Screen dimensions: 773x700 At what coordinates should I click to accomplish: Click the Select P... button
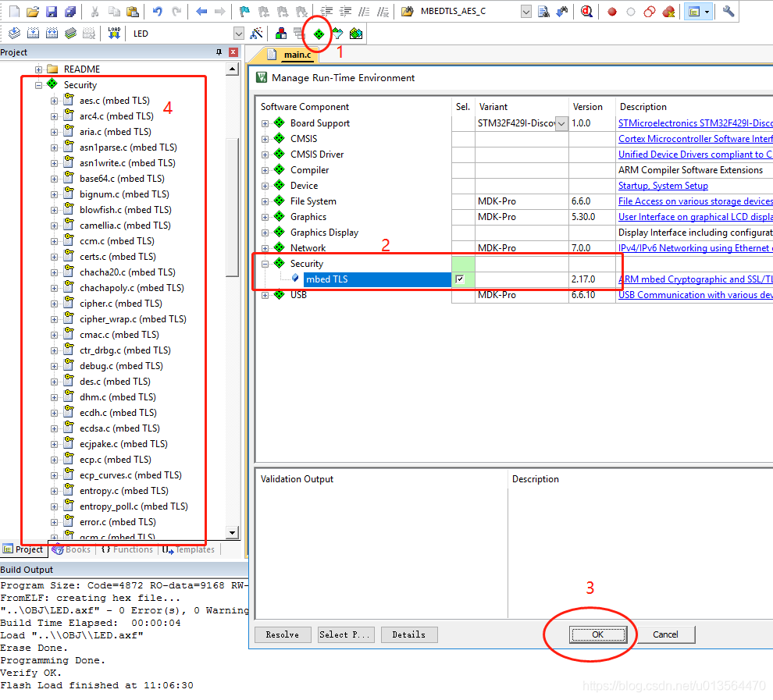346,634
